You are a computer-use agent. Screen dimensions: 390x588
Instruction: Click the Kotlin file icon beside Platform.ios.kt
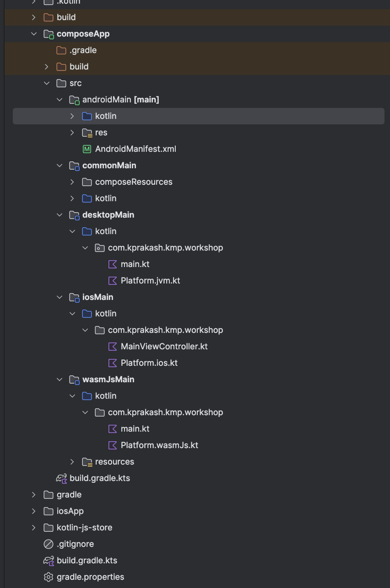[112, 363]
